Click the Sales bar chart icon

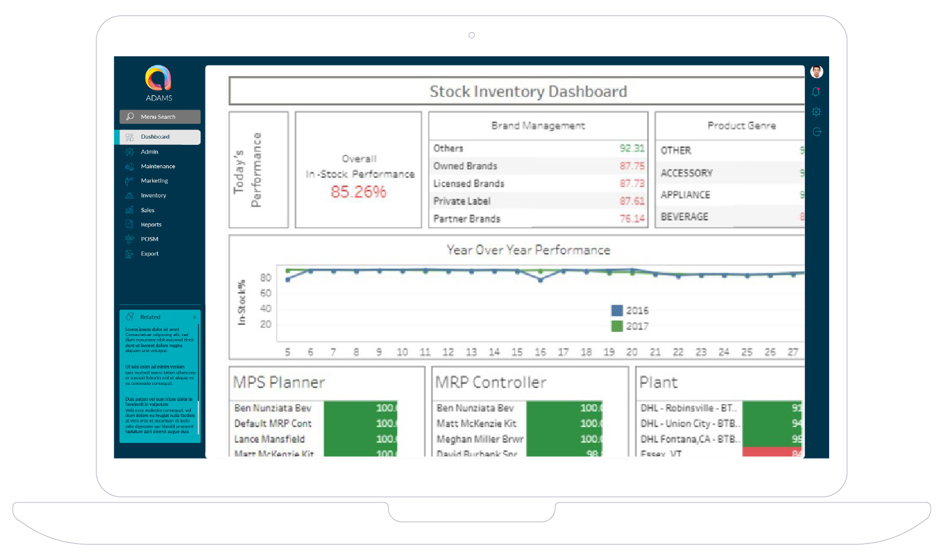point(129,210)
